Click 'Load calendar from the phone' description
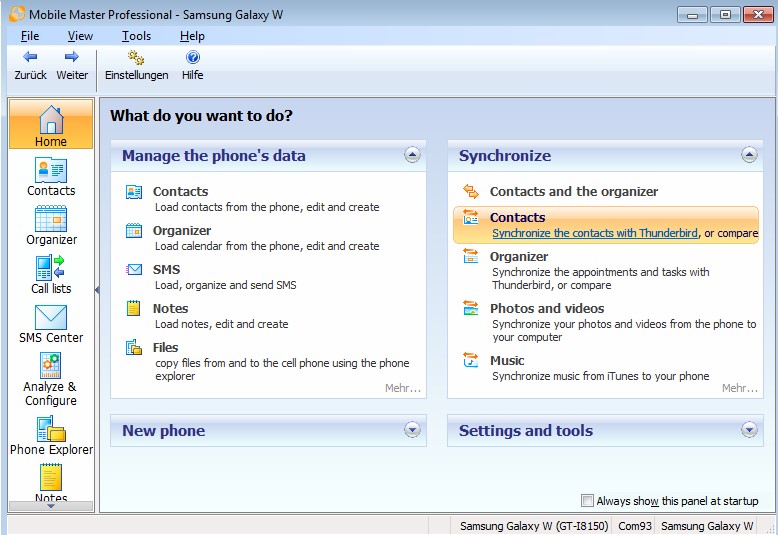 click(267, 246)
